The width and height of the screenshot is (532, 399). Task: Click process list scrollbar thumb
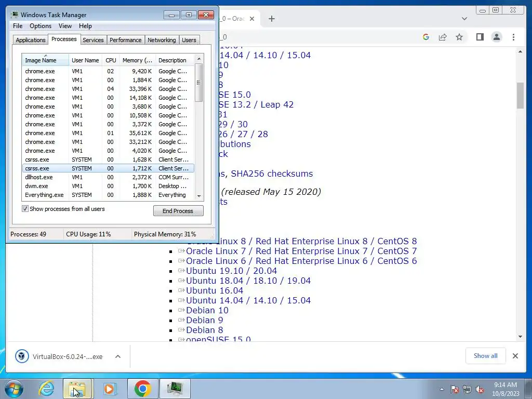[x=199, y=83]
